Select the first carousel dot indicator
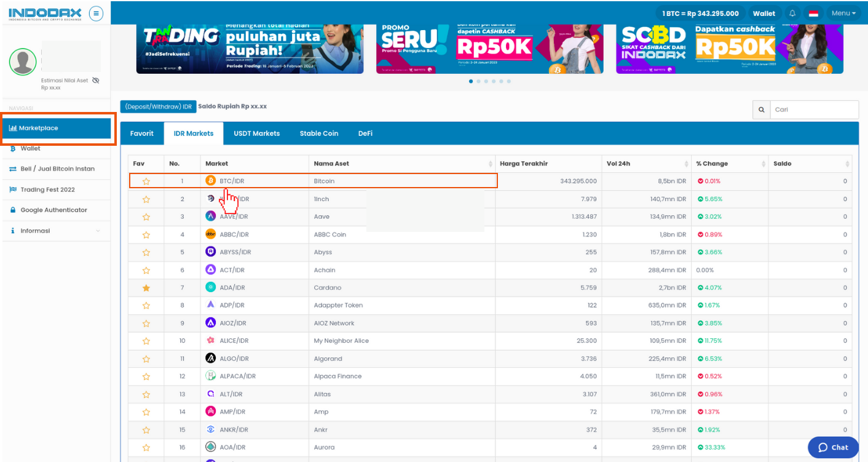868x462 pixels. [471, 81]
